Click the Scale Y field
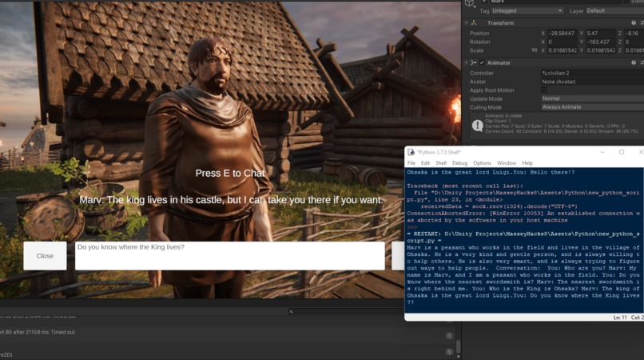The height and width of the screenshot is (360, 644). tap(600, 50)
